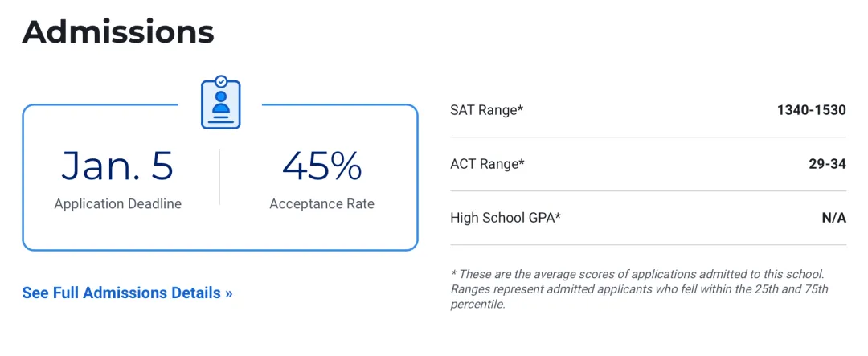Click the double arrow after Admissions Details
Viewport: 868px width, 356px height.
pos(229,293)
